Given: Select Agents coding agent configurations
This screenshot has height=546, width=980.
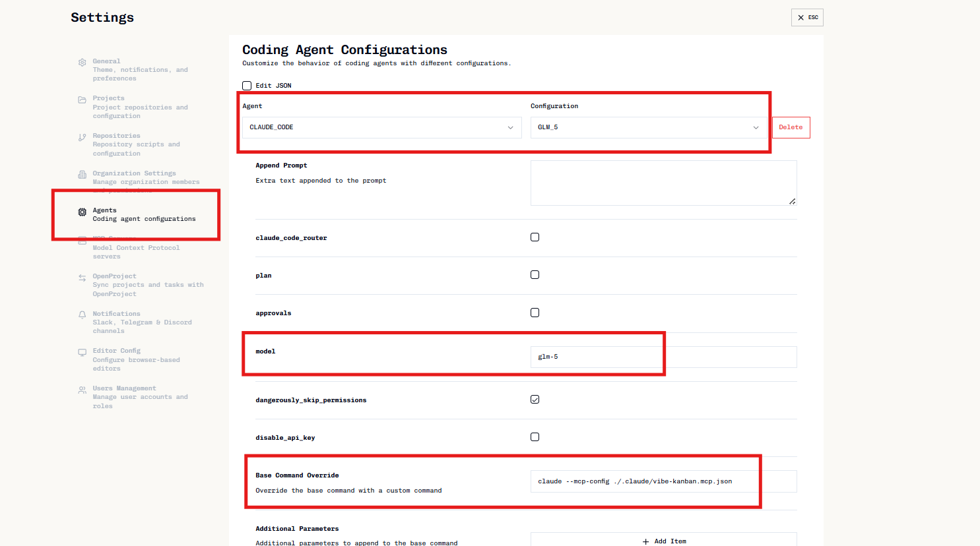Looking at the screenshot, I should click(140, 214).
